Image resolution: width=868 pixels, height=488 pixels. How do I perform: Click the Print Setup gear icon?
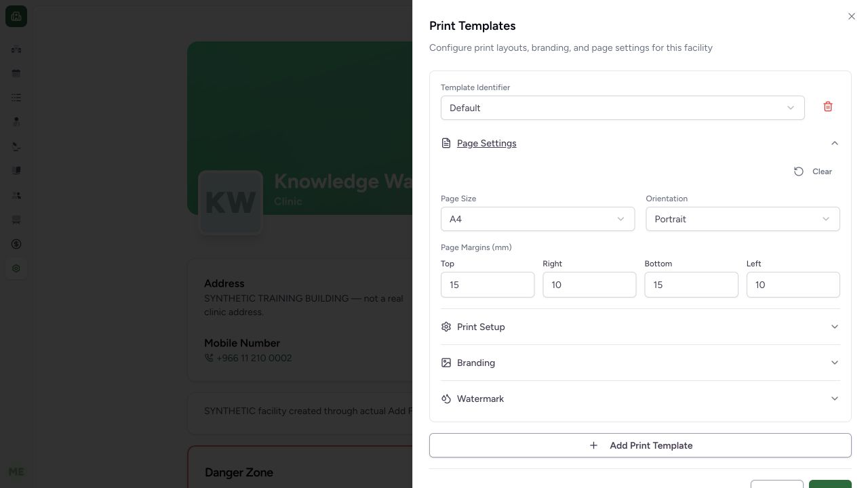pyautogui.click(x=446, y=327)
